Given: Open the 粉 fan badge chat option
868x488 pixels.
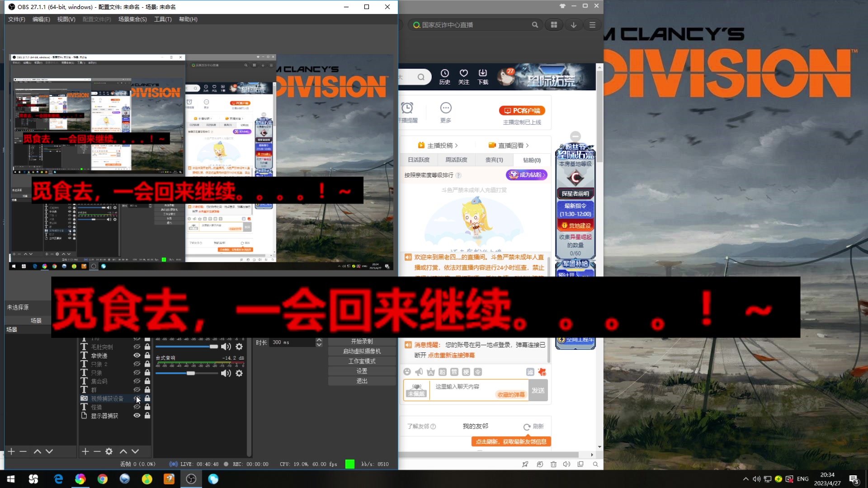Looking at the screenshot, I should coord(443,372).
